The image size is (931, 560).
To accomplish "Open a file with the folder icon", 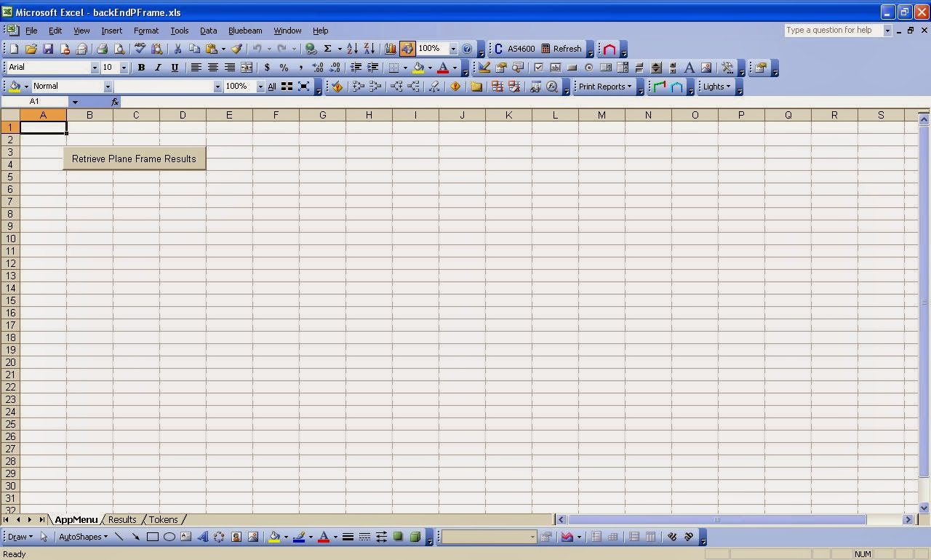I will 31,49.
